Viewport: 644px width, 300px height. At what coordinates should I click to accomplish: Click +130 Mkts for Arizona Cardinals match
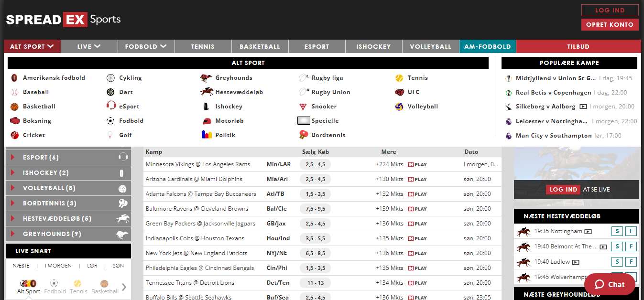[x=390, y=179]
